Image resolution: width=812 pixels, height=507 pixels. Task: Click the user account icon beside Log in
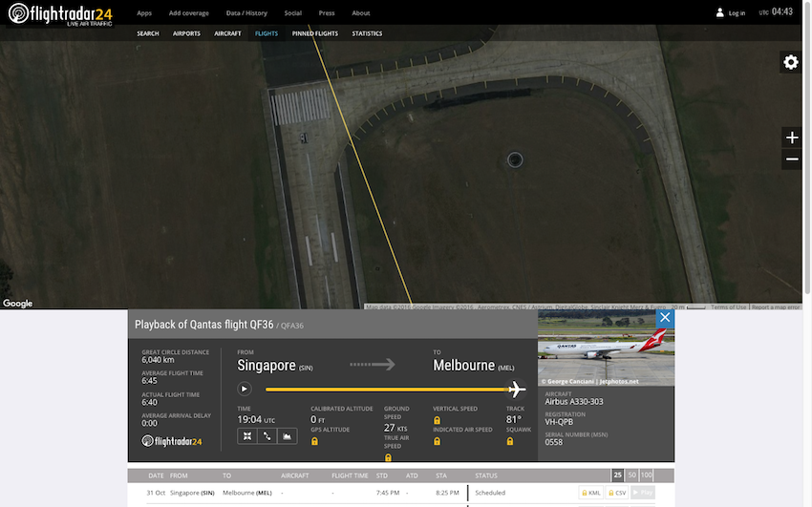point(719,12)
